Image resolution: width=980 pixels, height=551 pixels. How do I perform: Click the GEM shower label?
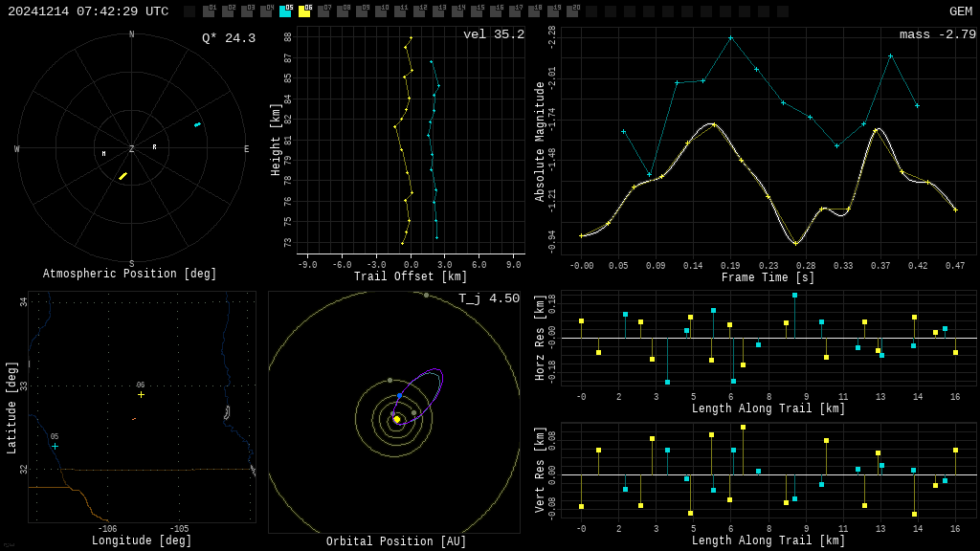(960, 11)
